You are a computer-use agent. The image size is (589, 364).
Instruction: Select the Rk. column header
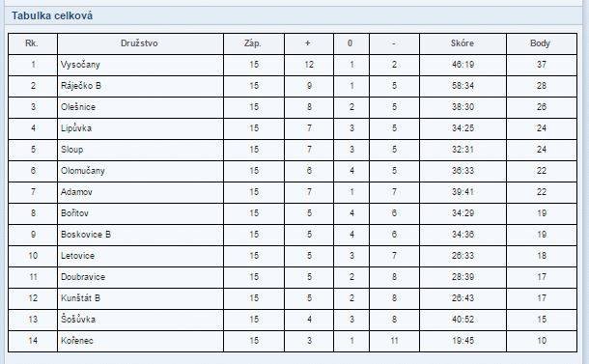[x=32, y=43]
